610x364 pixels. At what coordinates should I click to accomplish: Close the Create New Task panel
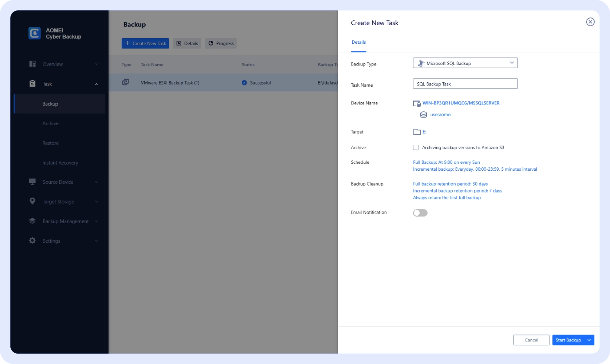click(x=590, y=22)
